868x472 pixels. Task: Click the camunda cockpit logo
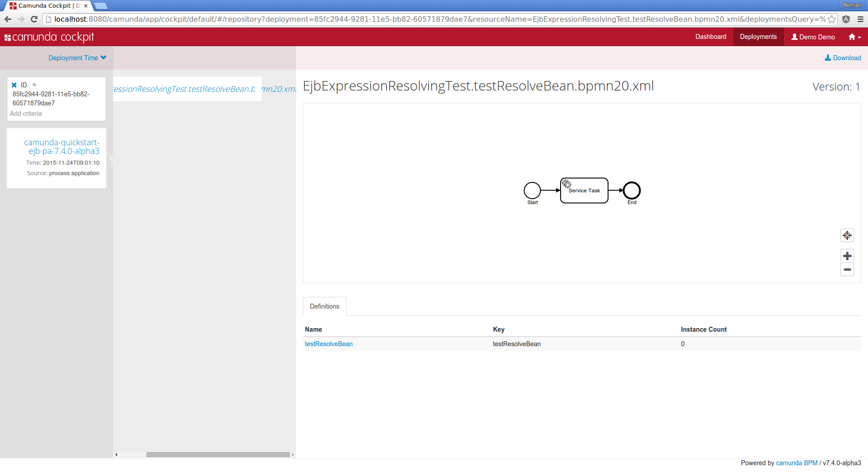[x=49, y=37]
